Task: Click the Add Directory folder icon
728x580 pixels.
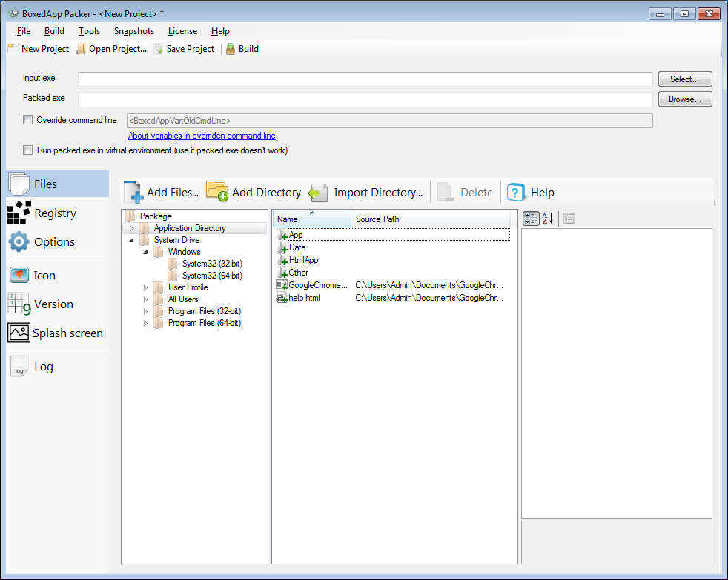Action: [216, 192]
